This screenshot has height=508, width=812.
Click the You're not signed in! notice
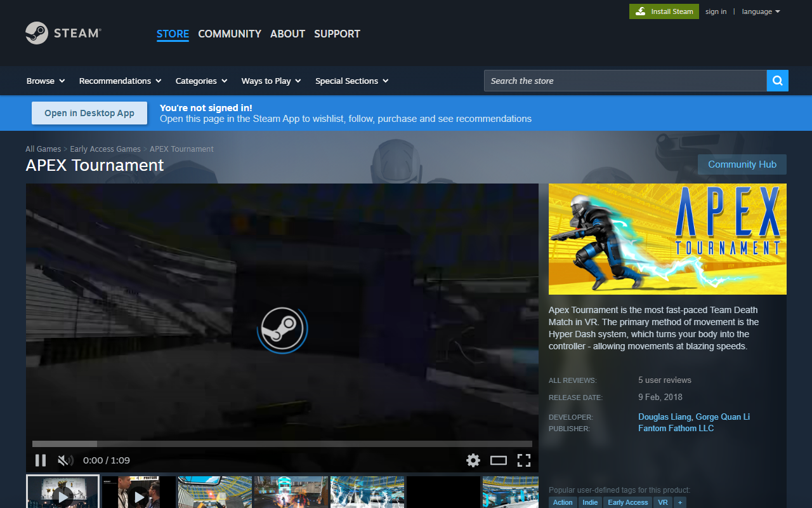click(206, 108)
